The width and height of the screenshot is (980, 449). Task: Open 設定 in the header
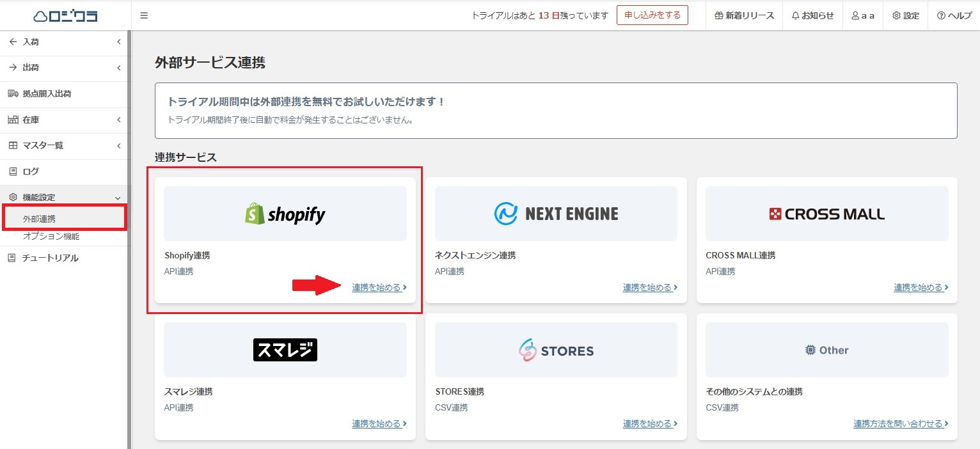(x=906, y=15)
